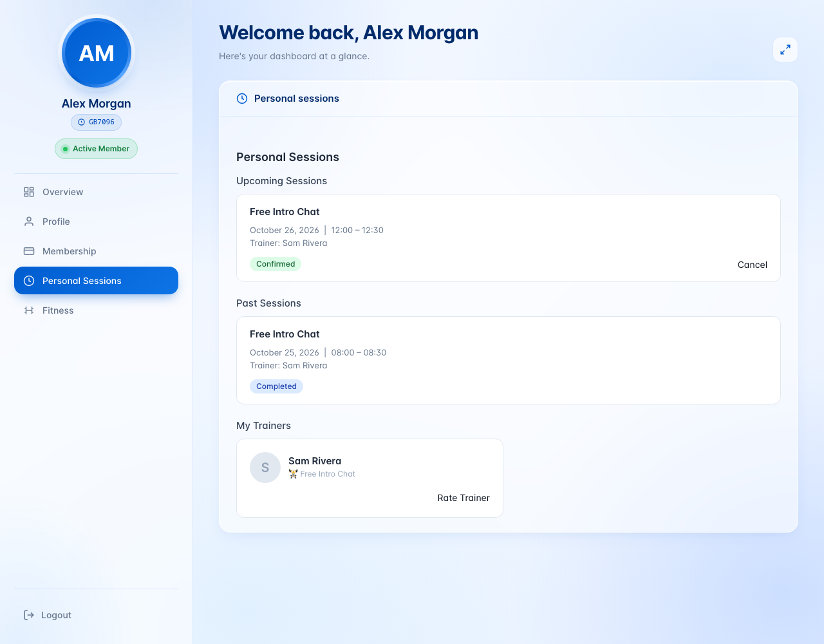Viewport: 824px width, 644px height.
Task: Click Trainer: Sam Rivera in upcoming session
Action: (288, 243)
